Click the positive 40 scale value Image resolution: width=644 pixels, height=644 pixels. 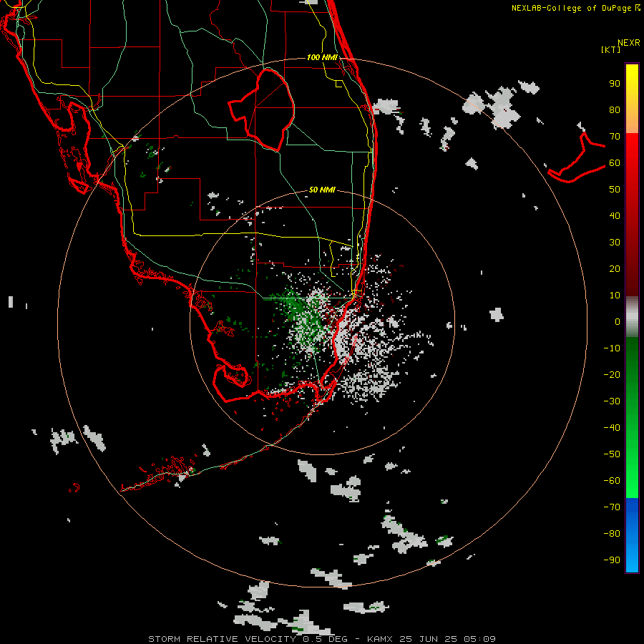[x=615, y=215]
